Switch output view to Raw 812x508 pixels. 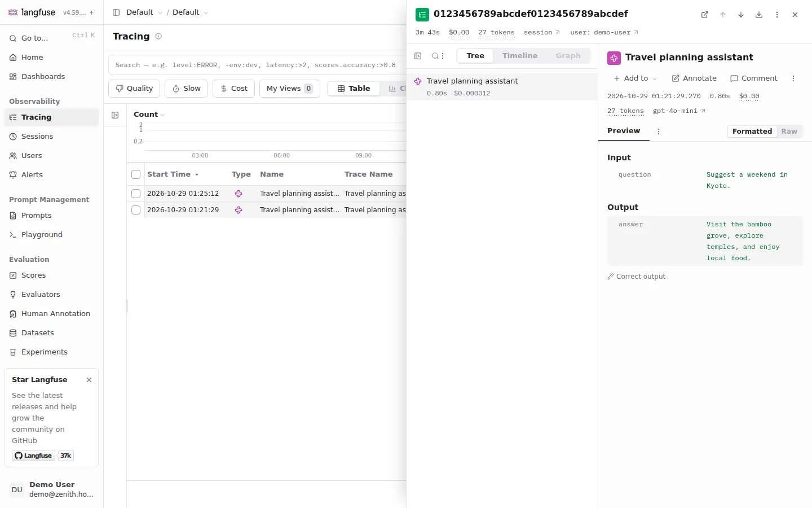point(789,132)
